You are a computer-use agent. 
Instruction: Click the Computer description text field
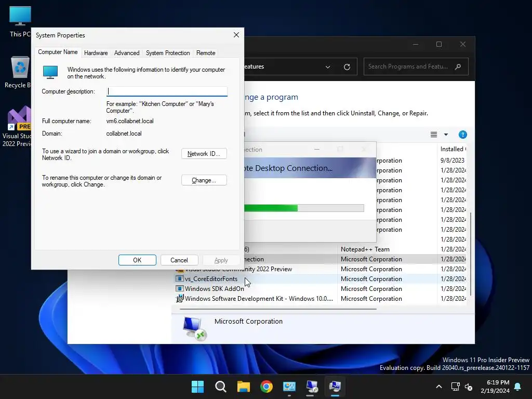[x=167, y=91]
